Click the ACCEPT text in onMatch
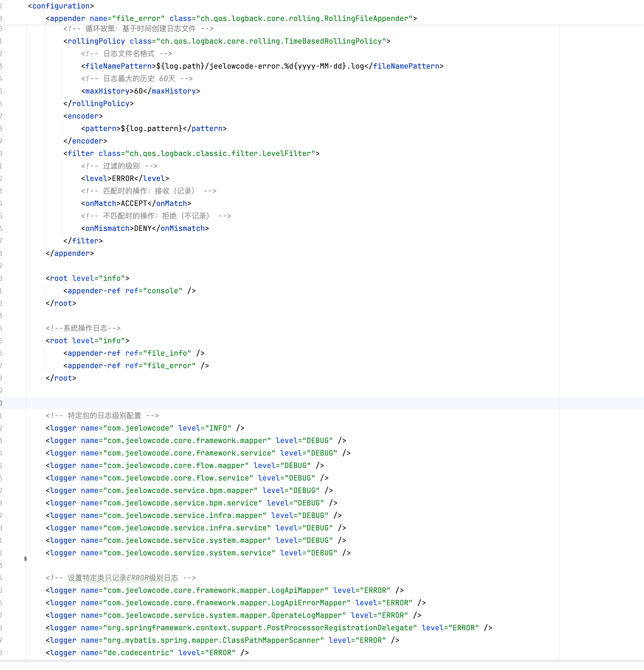 (134, 203)
